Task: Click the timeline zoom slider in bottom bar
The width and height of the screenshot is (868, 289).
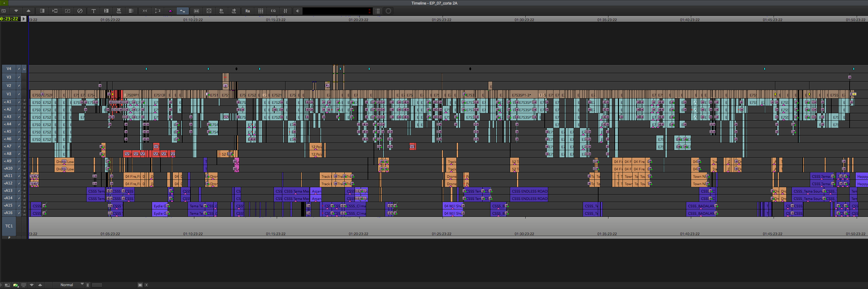Action: pos(97,285)
